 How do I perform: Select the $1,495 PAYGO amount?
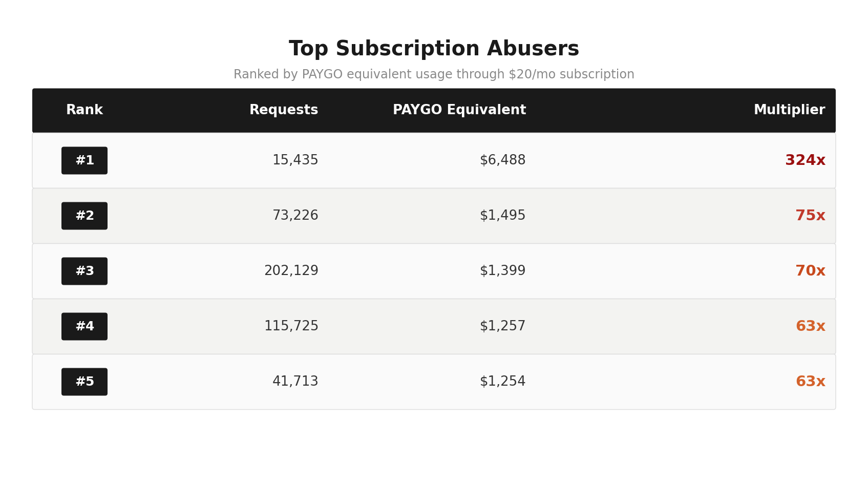(502, 216)
